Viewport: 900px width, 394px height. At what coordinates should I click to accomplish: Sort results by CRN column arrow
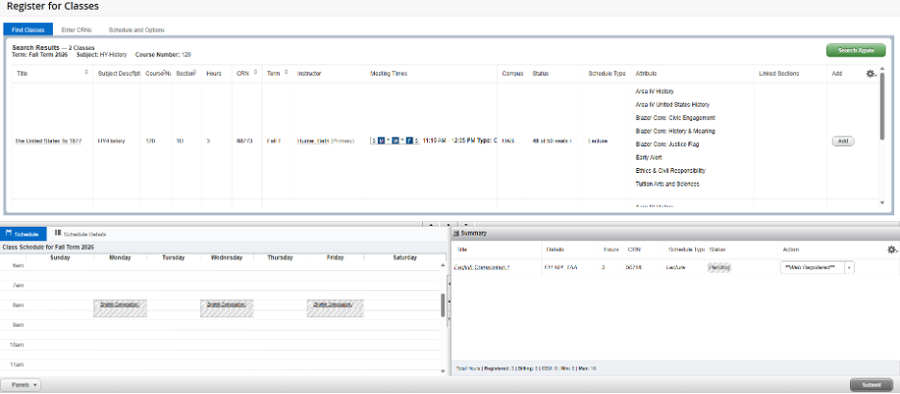pyautogui.click(x=254, y=73)
